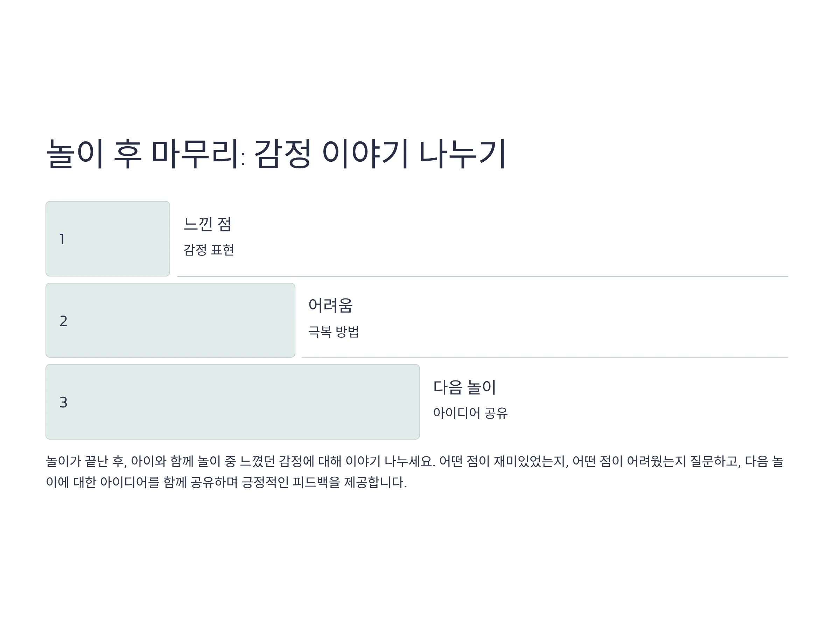Select the step 1 box
Image resolution: width=840 pixels, height=630 pixels.
click(108, 239)
